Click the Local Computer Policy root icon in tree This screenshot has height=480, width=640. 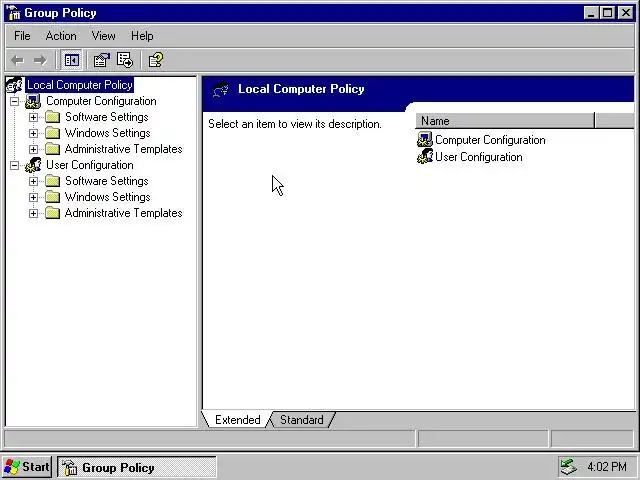[15, 85]
